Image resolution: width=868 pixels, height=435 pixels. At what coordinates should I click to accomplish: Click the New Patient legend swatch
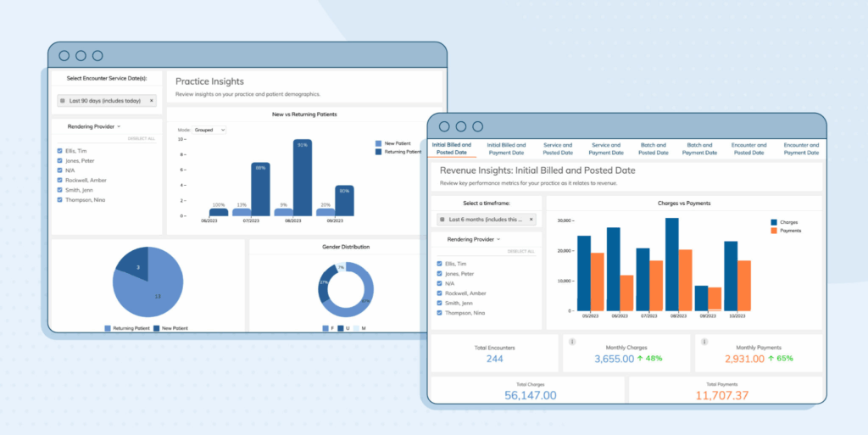[x=378, y=143]
